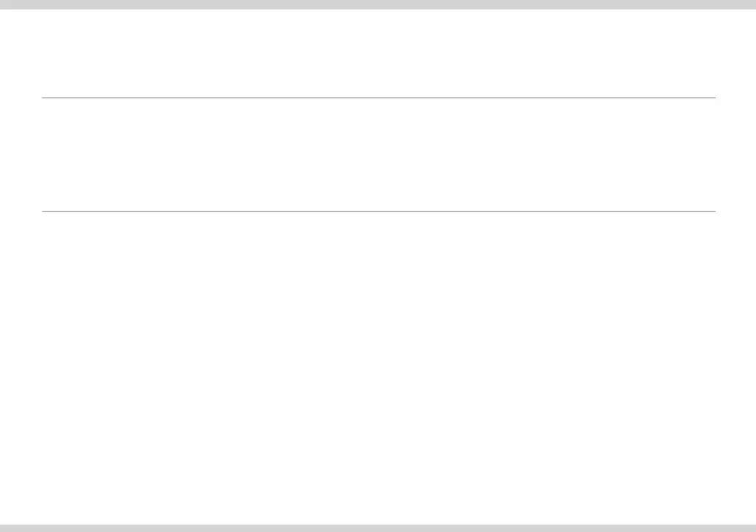
Task: Click the left end of the bottom gray bar
Action: tap(4, 528)
